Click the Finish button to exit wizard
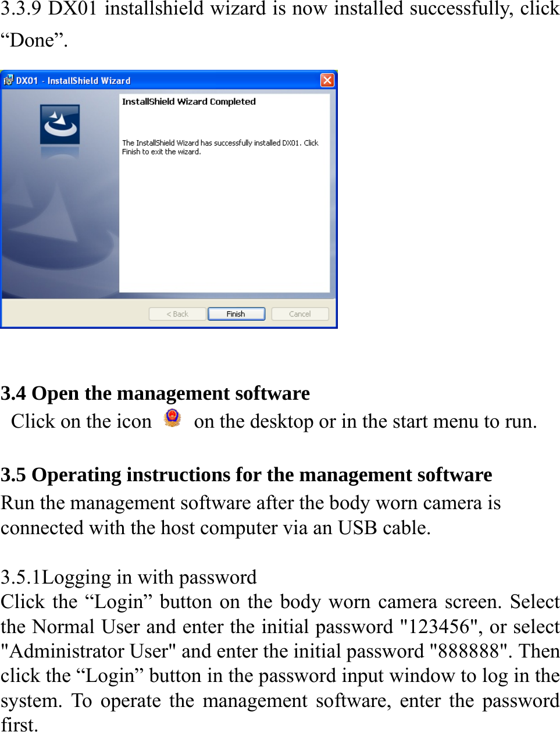 tap(236, 314)
